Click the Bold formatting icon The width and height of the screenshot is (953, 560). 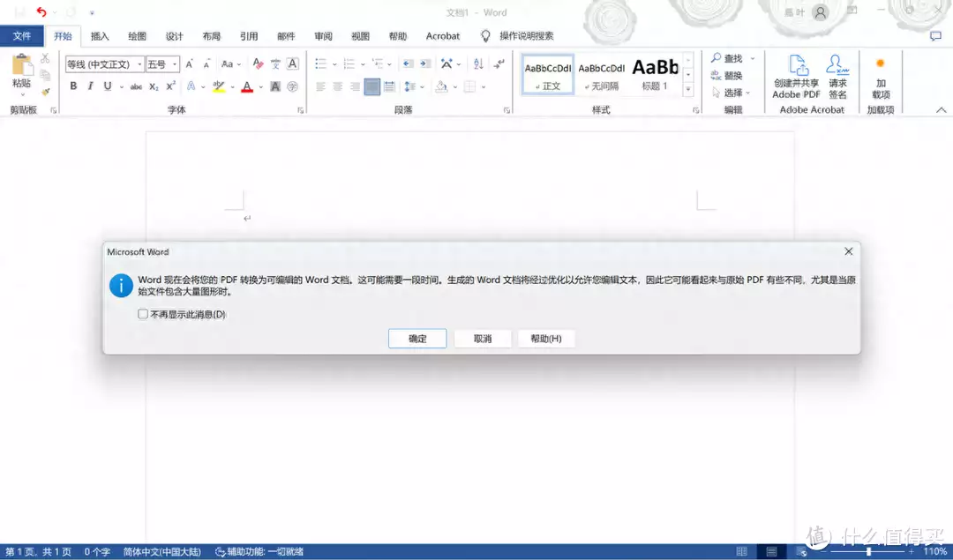pyautogui.click(x=73, y=86)
